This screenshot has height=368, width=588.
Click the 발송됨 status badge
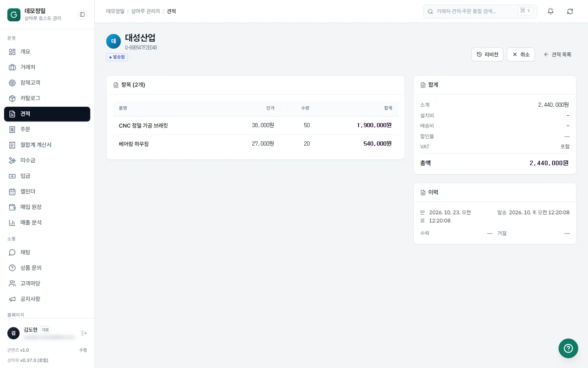(x=117, y=57)
